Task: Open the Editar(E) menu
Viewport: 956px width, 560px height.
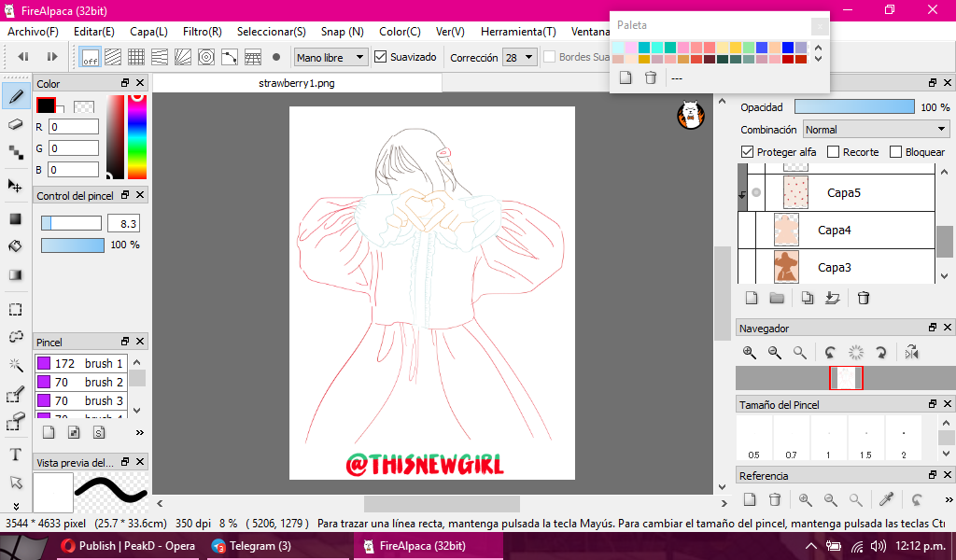Action: [x=94, y=32]
